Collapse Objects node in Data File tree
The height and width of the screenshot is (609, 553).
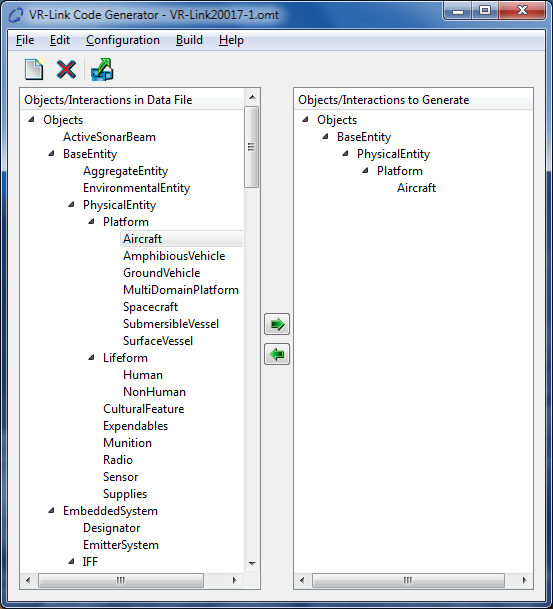pos(31,120)
